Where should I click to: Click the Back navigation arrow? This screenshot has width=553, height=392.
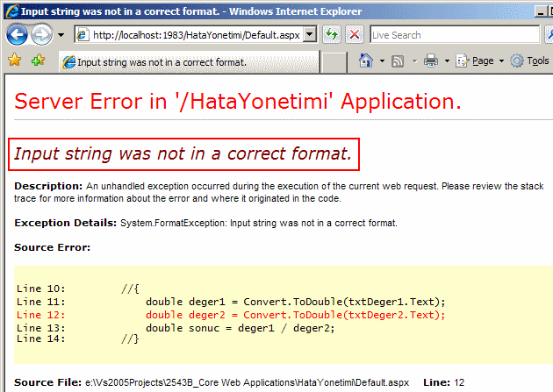pos(18,34)
